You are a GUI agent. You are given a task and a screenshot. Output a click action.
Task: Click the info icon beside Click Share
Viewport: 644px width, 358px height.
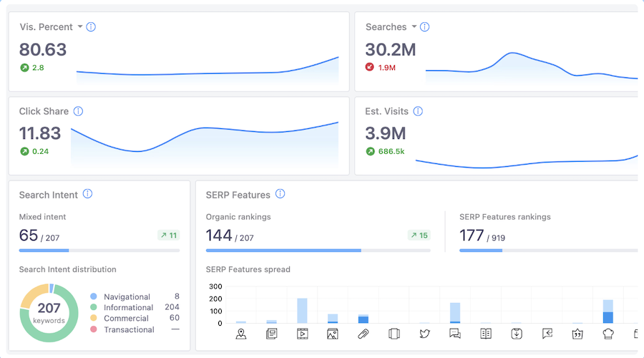tap(78, 112)
